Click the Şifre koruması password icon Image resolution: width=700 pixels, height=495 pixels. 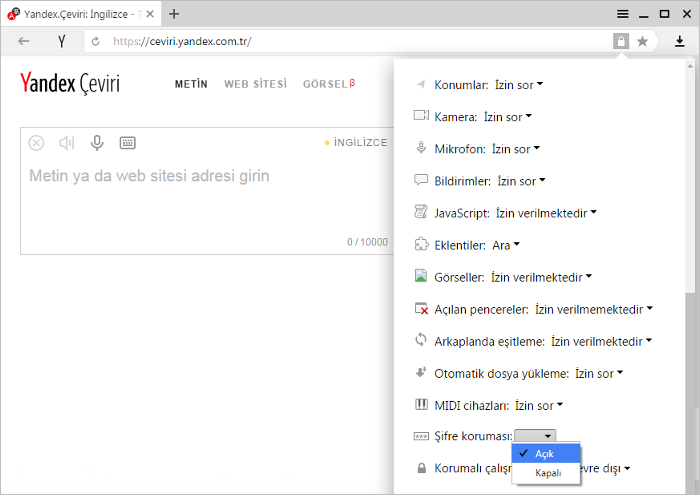pos(421,436)
